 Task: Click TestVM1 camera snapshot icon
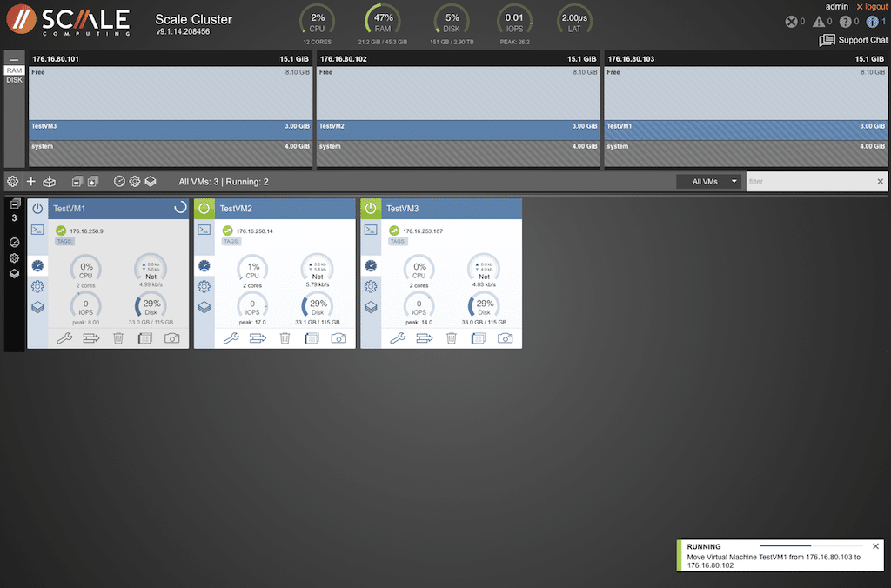tap(172, 338)
